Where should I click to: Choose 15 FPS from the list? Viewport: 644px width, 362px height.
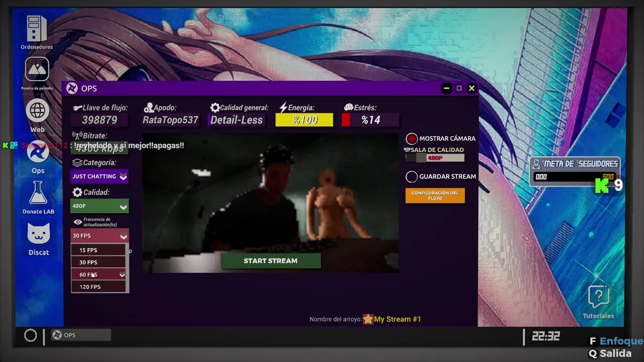pyautogui.click(x=99, y=250)
